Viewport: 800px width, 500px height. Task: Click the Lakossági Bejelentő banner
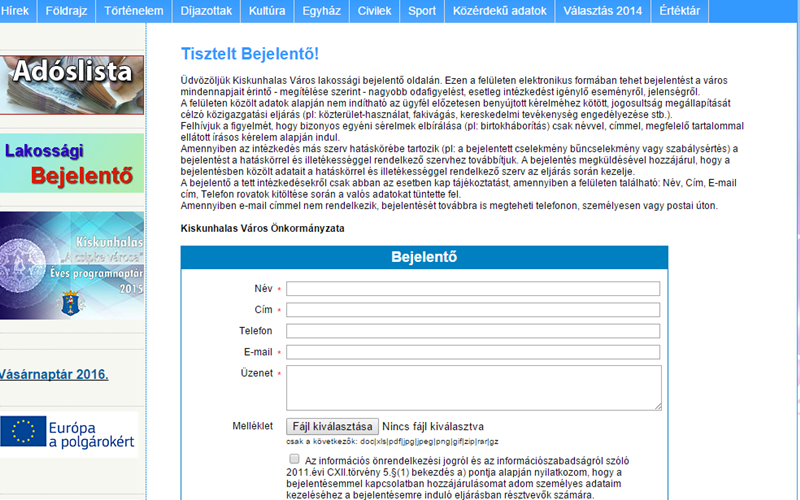point(72,163)
